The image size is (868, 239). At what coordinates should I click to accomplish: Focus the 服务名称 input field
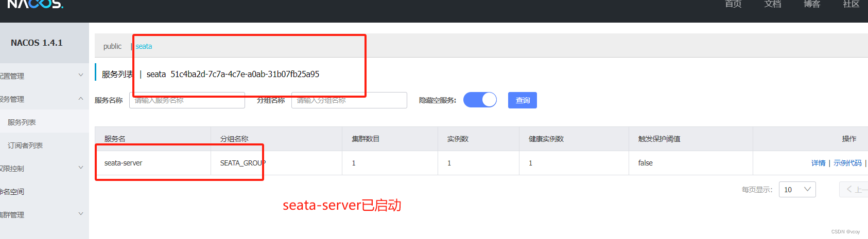[187, 100]
